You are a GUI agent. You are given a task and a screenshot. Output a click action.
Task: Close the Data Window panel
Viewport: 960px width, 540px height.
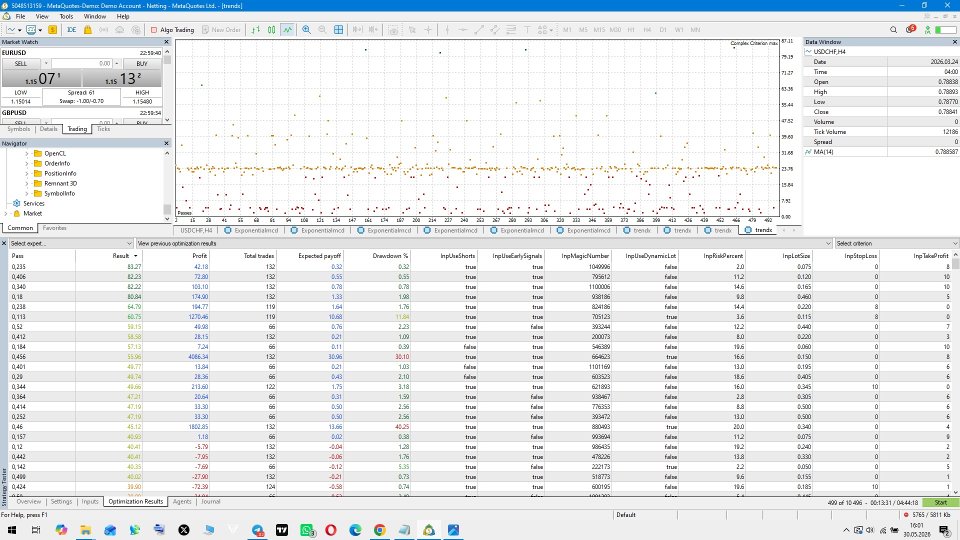954,42
